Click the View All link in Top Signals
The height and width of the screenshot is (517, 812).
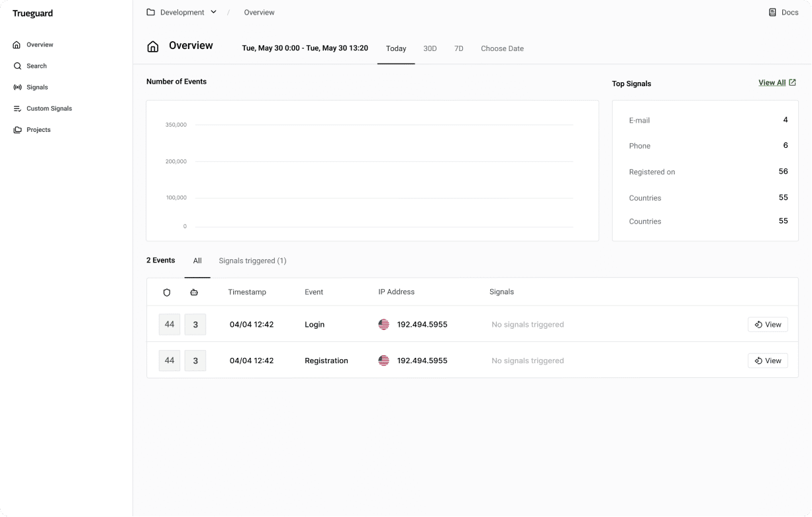click(x=772, y=82)
